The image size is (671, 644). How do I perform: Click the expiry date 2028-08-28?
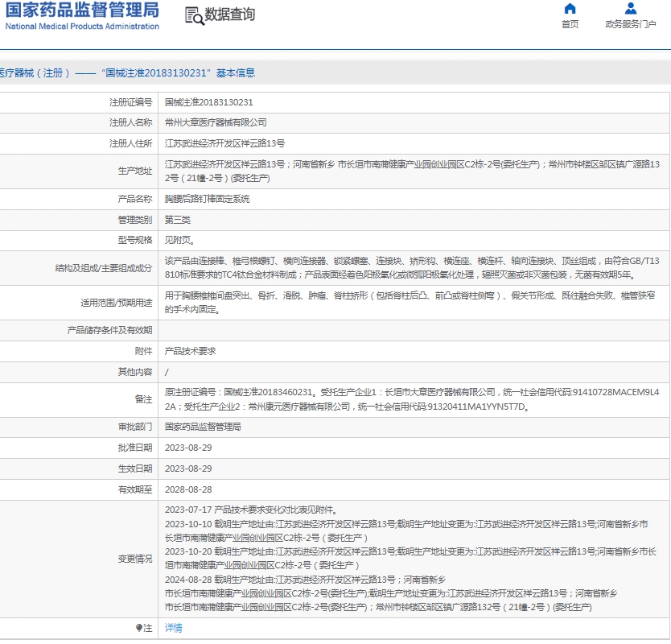(188, 489)
